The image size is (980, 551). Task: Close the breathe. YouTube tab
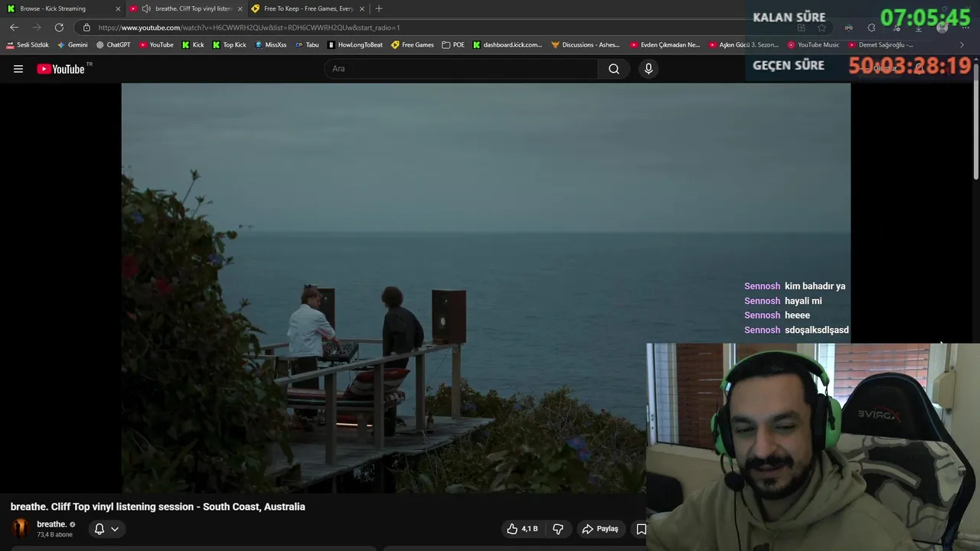pos(240,8)
